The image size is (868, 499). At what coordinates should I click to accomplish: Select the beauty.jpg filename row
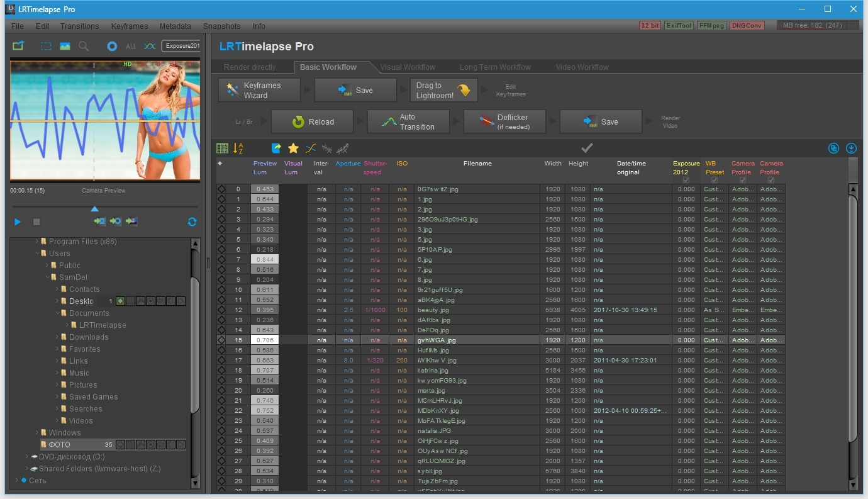[477, 310]
